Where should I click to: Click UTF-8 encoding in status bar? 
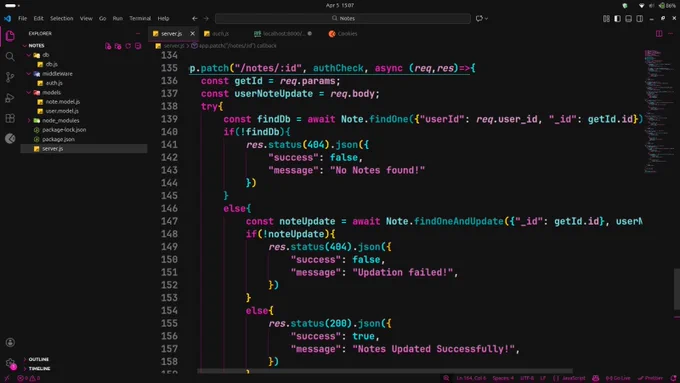point(527,378)
